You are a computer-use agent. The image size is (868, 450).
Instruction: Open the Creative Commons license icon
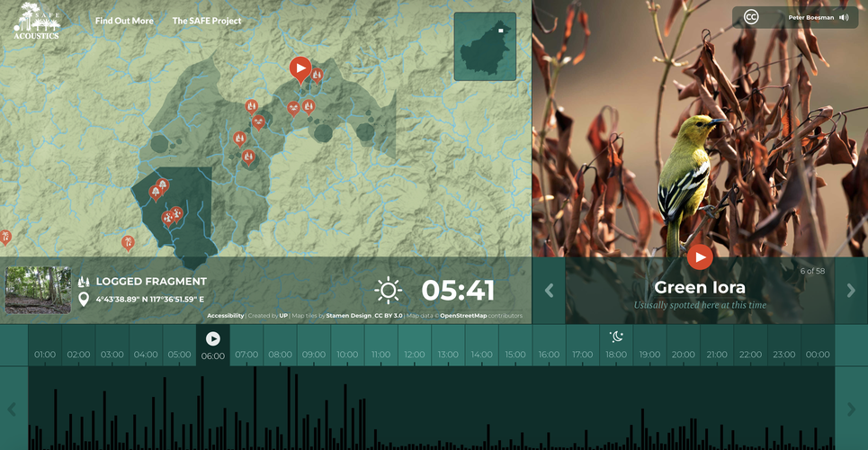point(751,17)
